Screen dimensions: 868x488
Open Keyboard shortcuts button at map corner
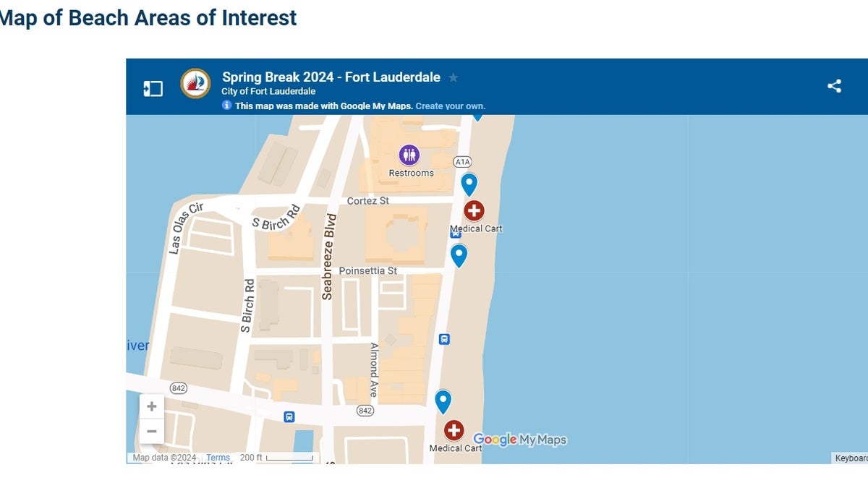click(x=851, y=458)
